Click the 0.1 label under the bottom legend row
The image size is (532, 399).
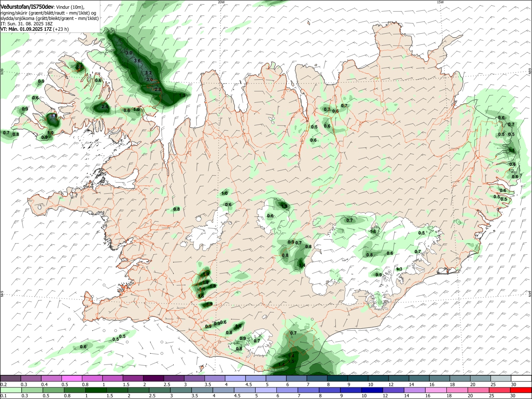point(3,396)
